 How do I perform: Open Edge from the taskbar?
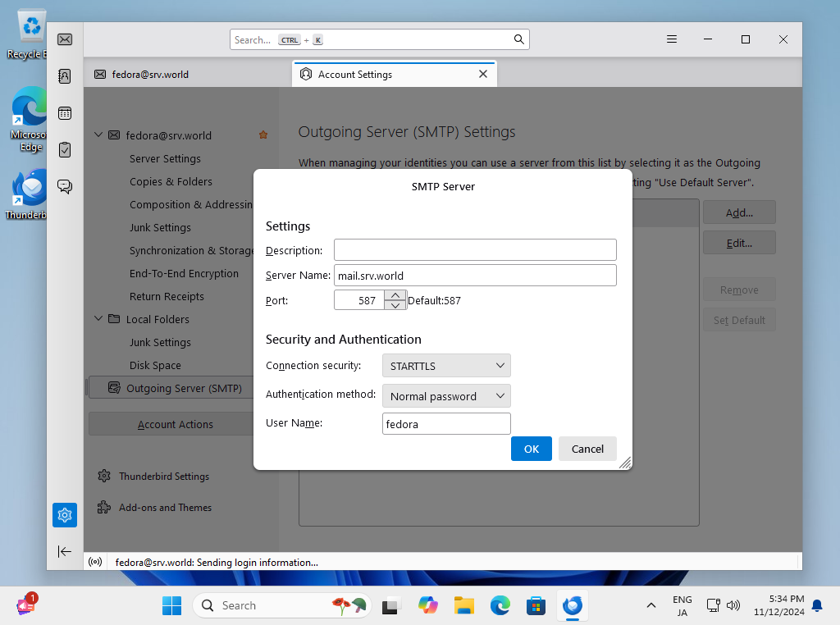(x=500, y=605)
